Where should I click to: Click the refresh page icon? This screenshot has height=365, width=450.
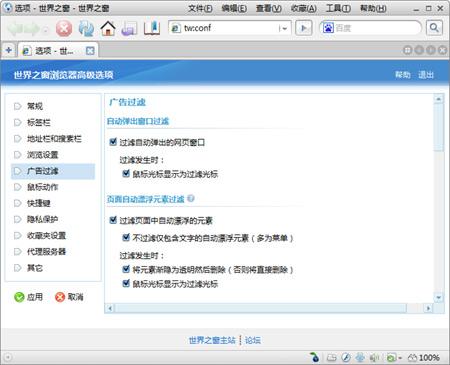point(86,28)
